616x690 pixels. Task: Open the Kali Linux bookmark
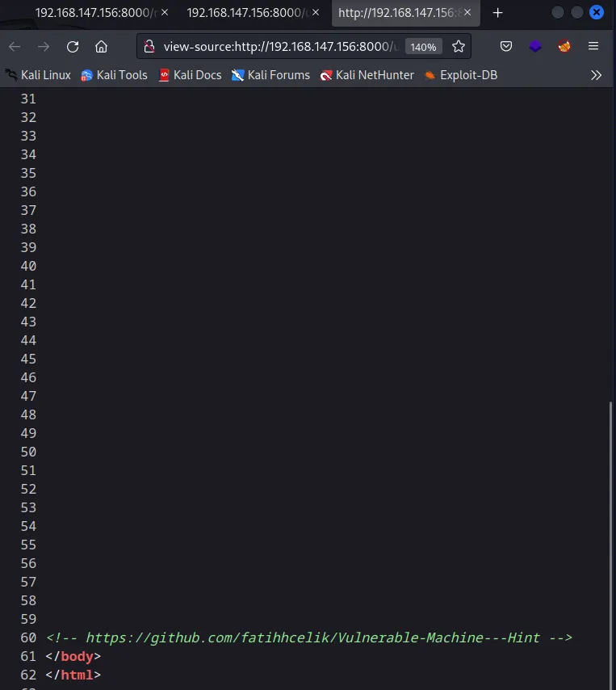[x=38, y=75]
